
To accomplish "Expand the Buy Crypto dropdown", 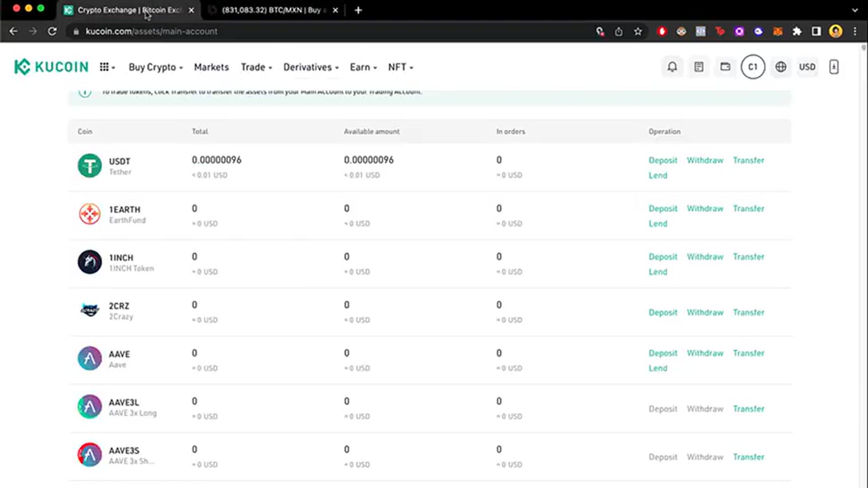I will pyautogui.click(x=156, y=67).
